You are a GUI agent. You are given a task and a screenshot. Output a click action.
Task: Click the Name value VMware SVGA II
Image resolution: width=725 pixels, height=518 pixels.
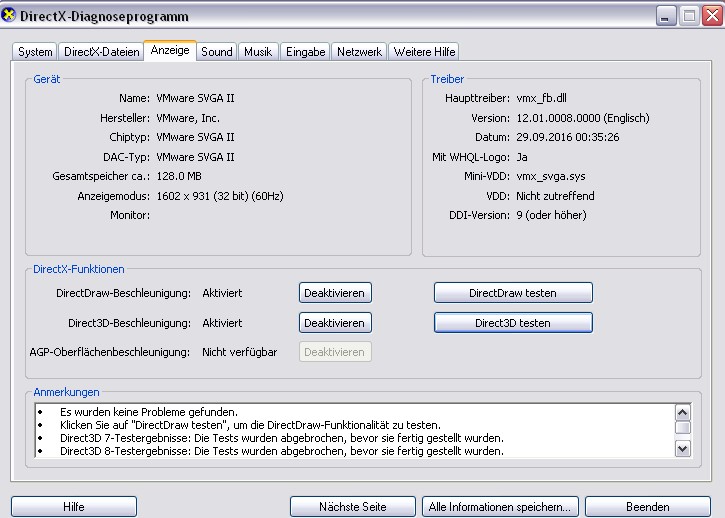(x=195, y=98)
